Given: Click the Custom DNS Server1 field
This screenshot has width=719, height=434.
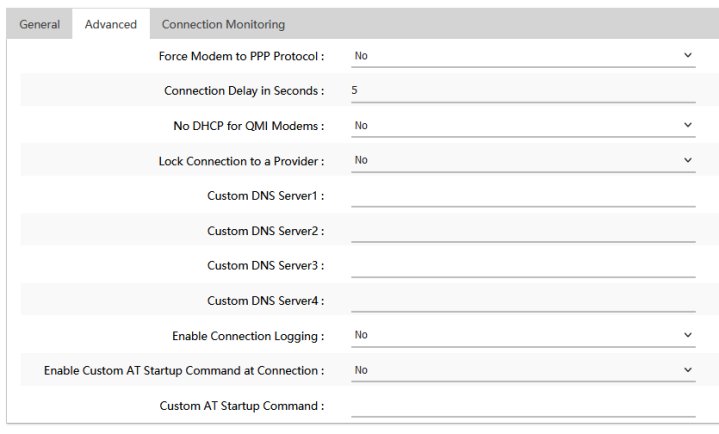Looking at the screenshot, I should (x=523, y=196).
